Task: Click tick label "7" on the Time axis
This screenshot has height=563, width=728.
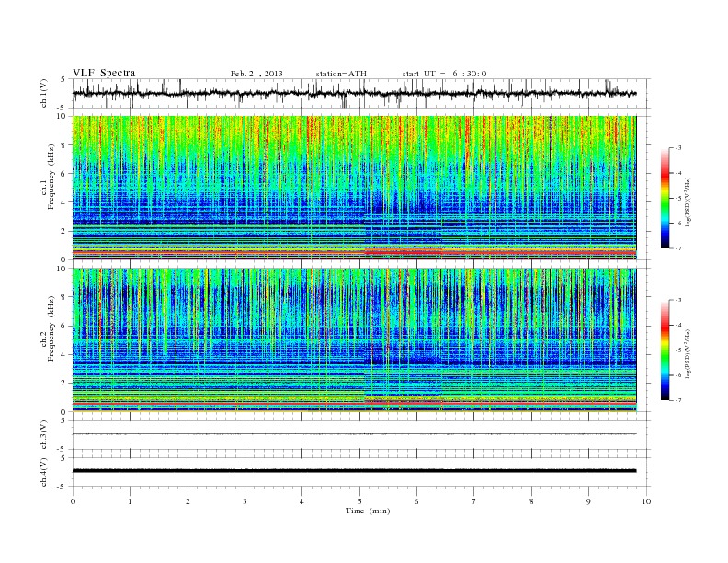Action: tap(474, 501)
